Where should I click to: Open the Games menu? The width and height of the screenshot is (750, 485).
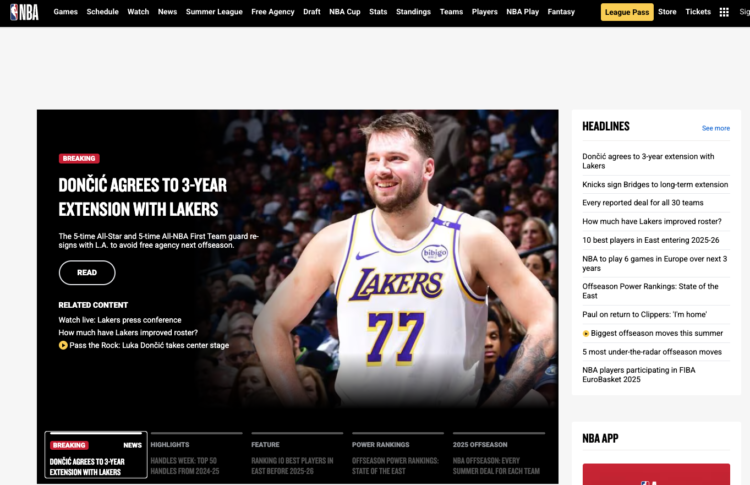[66, 12]
